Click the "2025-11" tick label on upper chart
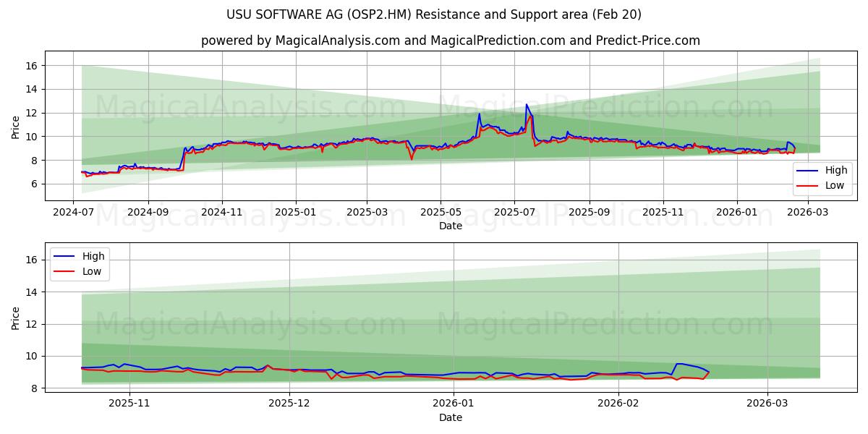Screen dimensions: 868x434 (663, 213)
